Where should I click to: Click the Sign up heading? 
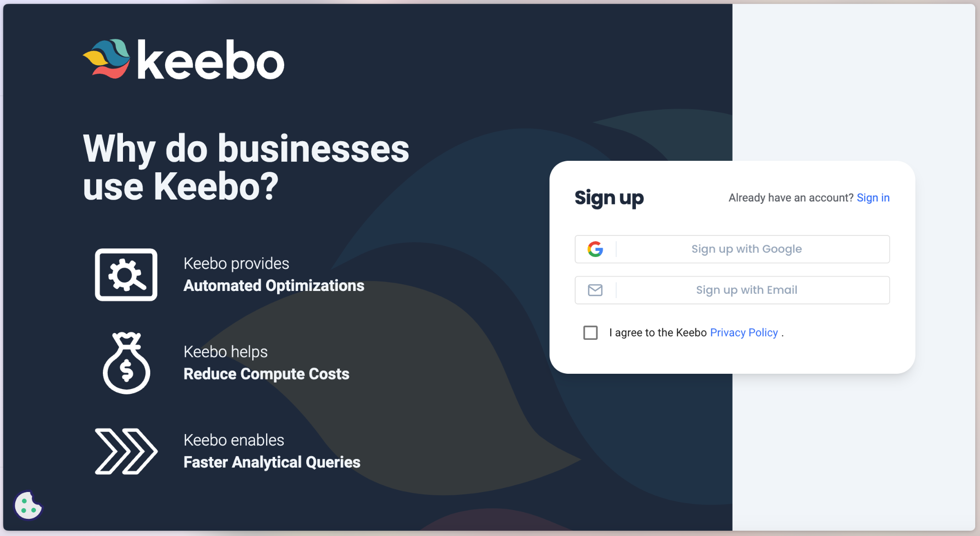[609, 198]
